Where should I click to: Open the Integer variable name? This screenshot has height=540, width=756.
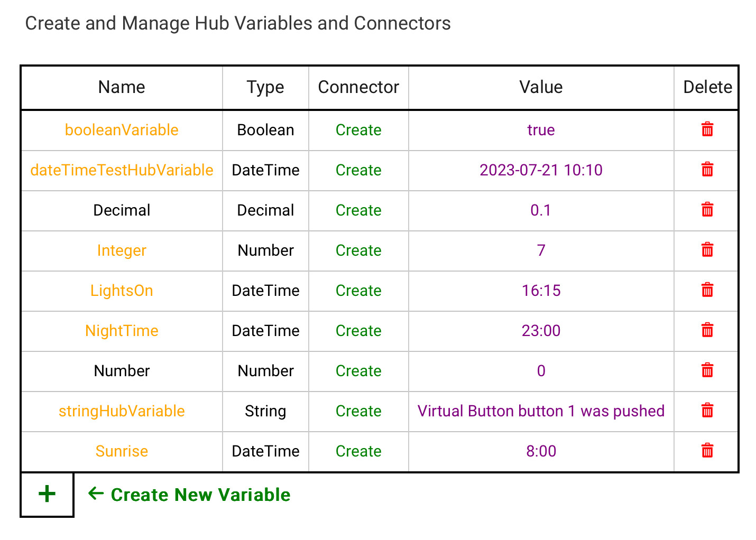point(122,250)
